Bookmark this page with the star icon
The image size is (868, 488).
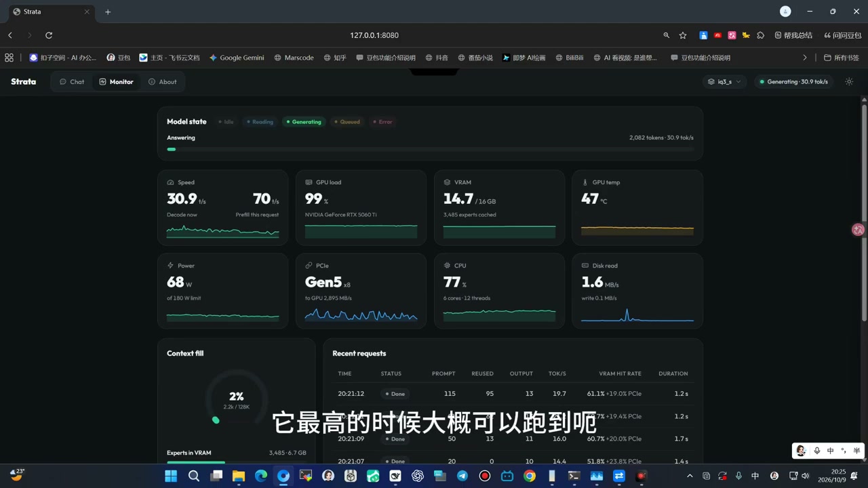[683, 35]
